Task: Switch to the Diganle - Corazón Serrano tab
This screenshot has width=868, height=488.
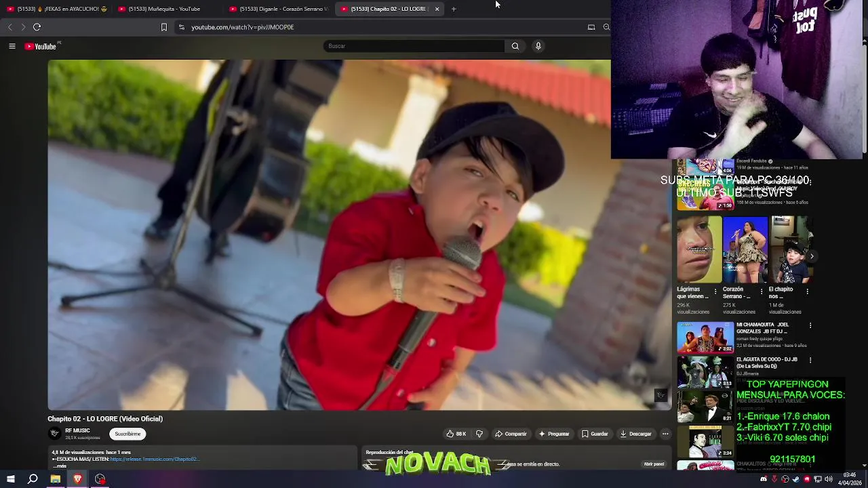Action: click(279, 9)
